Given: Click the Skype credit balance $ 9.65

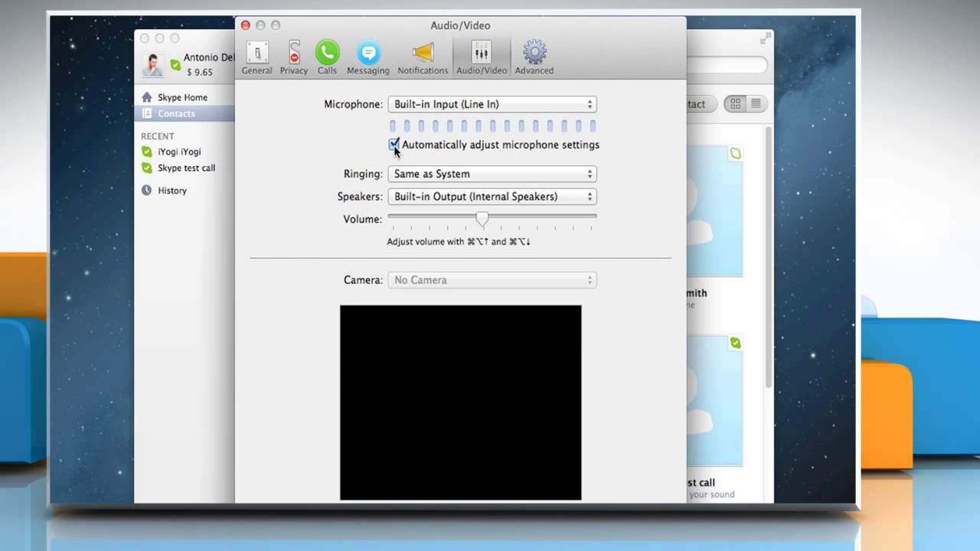Looking at the screenshot, I should pos(199,72).
